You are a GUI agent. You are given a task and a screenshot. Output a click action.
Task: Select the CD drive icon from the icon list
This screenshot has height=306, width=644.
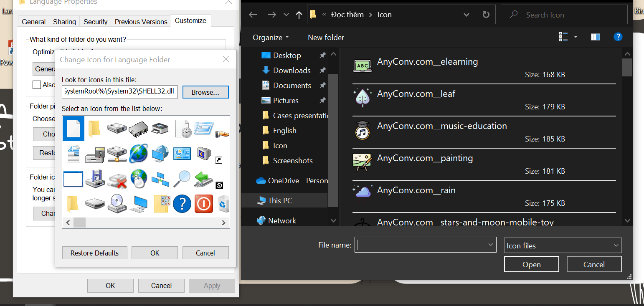pos(117,204)
